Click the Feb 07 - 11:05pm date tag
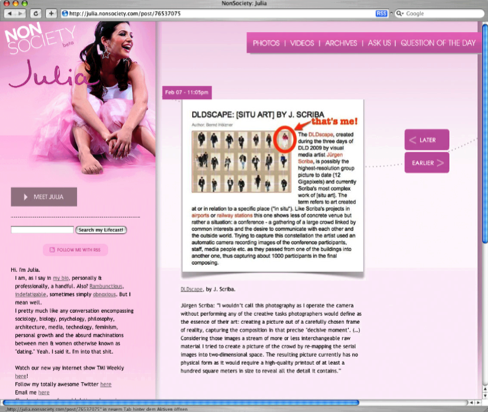Screen dimensions: 488x412 [x=187, y=92]
